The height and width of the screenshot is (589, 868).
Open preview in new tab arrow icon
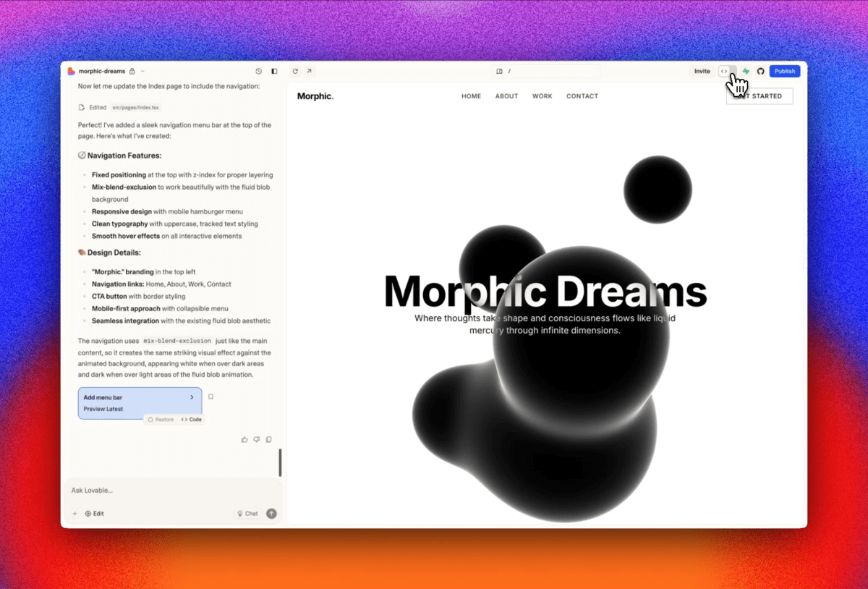click(309, 72)
